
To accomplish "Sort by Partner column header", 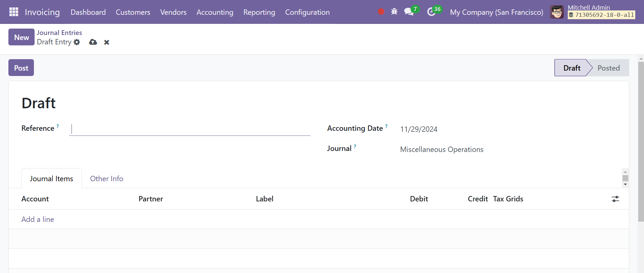I will [x=151, y=199].
